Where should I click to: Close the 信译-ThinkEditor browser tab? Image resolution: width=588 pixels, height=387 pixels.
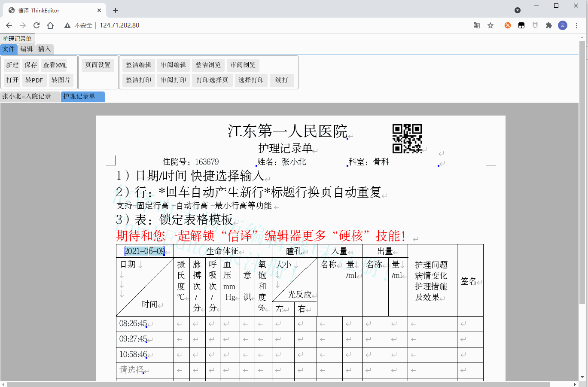pyautogui.click(x=99, y=10)
